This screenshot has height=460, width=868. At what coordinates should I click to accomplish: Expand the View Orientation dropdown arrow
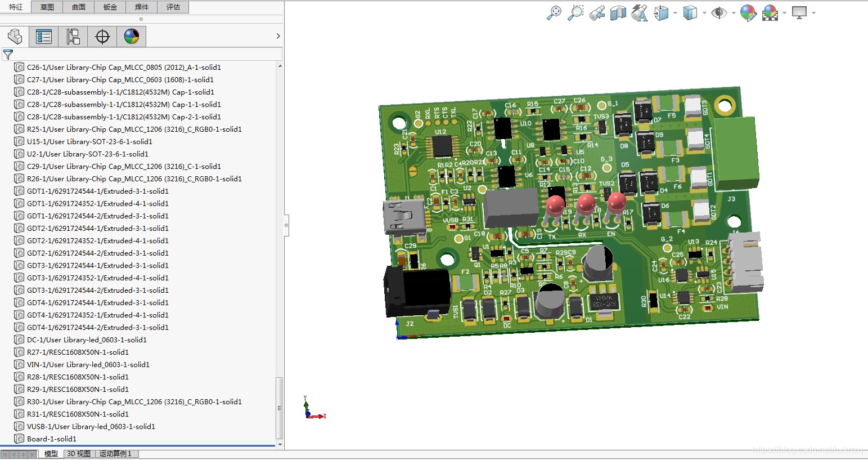tap(674, 13)
